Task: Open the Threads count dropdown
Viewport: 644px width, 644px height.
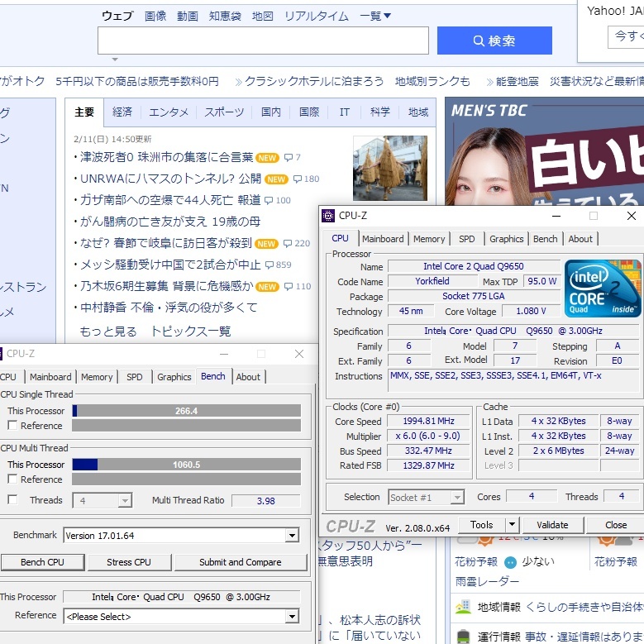Action: pos(125,501)
